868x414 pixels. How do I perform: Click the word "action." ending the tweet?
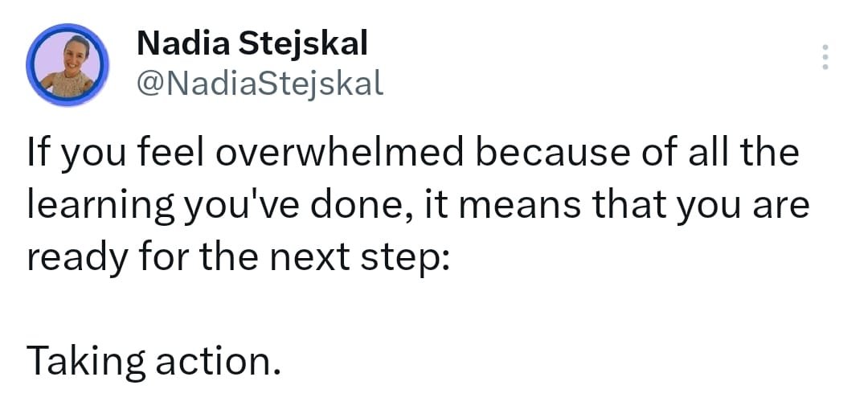click(218, 362)
